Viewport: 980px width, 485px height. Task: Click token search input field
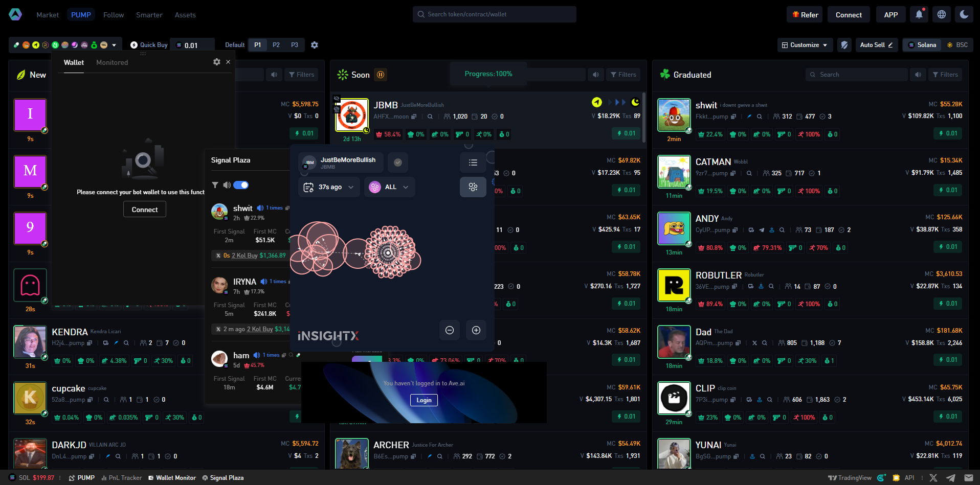(495, 14)
